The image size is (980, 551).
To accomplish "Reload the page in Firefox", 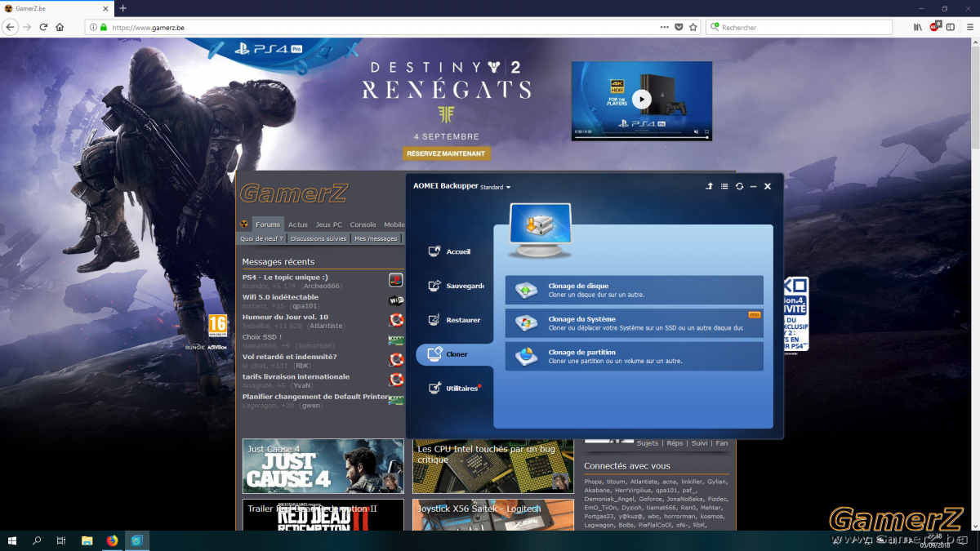I will click(x=43, y=27).
